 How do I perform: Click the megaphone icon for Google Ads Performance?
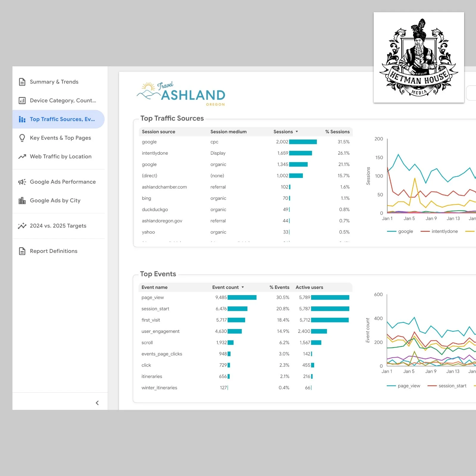22,182
